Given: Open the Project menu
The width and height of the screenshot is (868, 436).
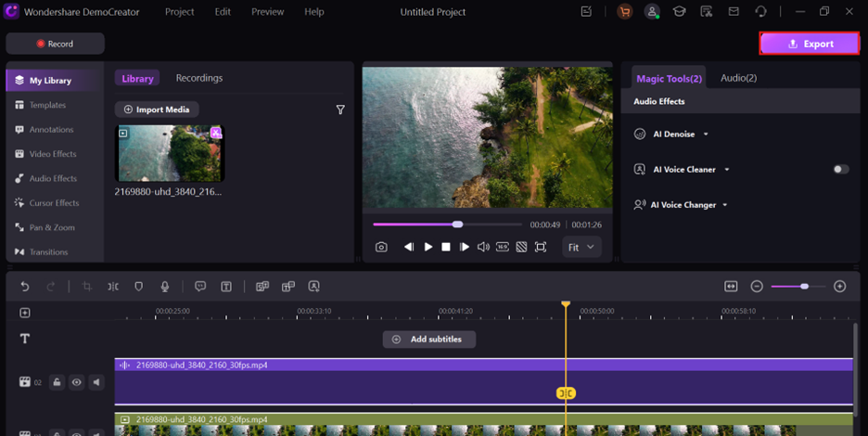Looking at the screenshot, I should coord(179,12).
